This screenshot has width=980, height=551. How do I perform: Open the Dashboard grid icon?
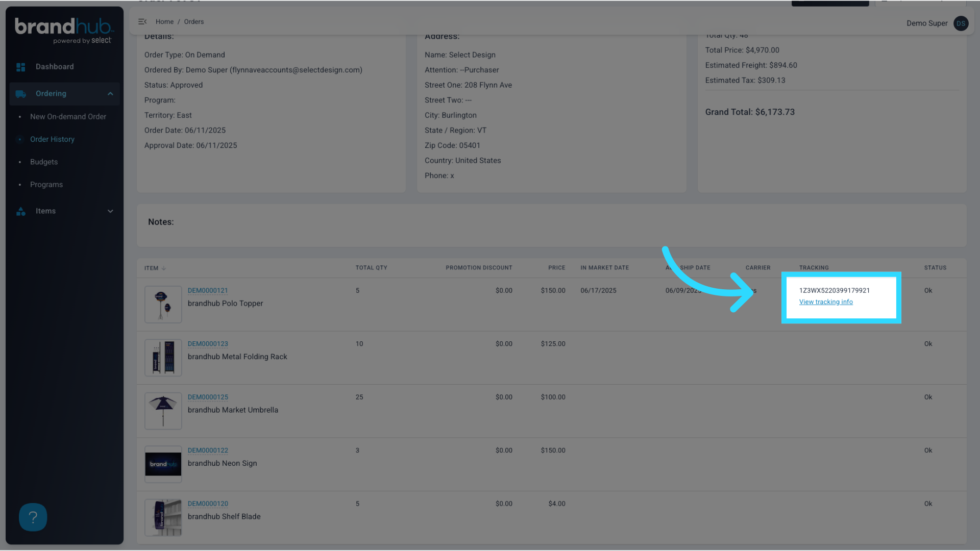coord(21,67)
